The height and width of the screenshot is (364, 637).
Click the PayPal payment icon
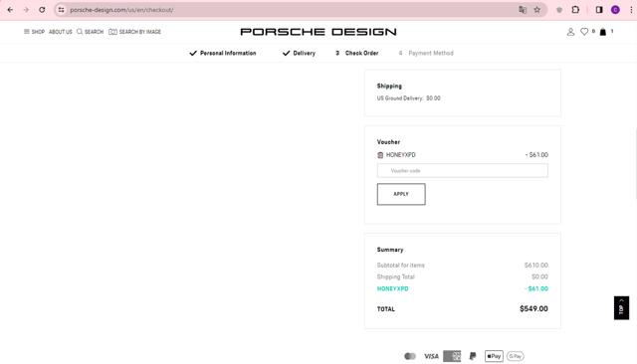(x=473, y=356)
